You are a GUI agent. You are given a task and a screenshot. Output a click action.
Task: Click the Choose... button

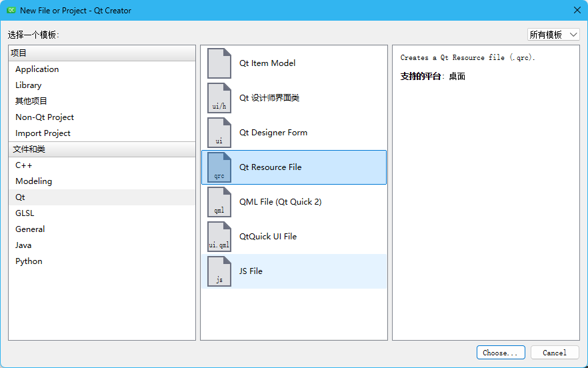pos(501,353)
